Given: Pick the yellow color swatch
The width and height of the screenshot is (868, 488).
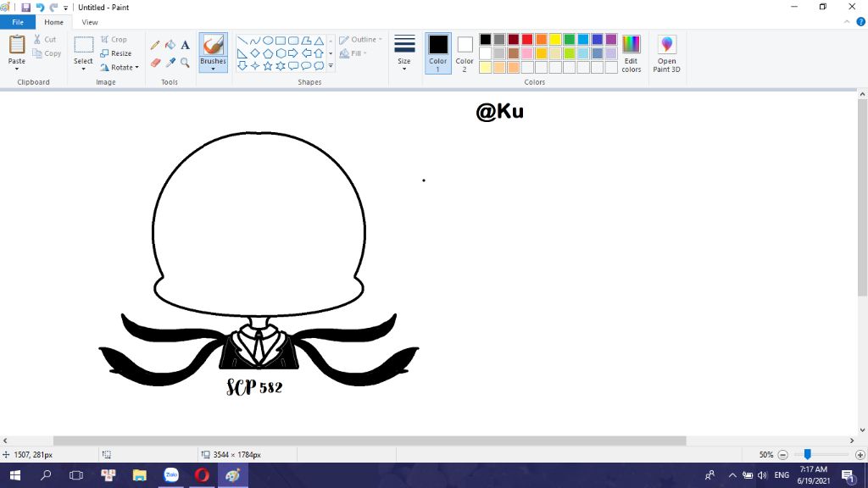Looking at the screenshot, I should pyautogui.click(x=555, y=39).
